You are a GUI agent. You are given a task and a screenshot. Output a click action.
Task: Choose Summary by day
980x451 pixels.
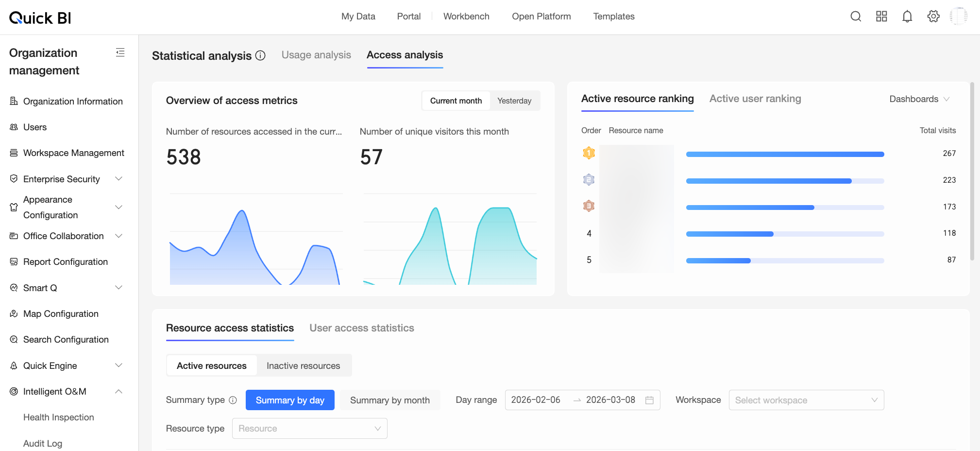click(290, 400)
